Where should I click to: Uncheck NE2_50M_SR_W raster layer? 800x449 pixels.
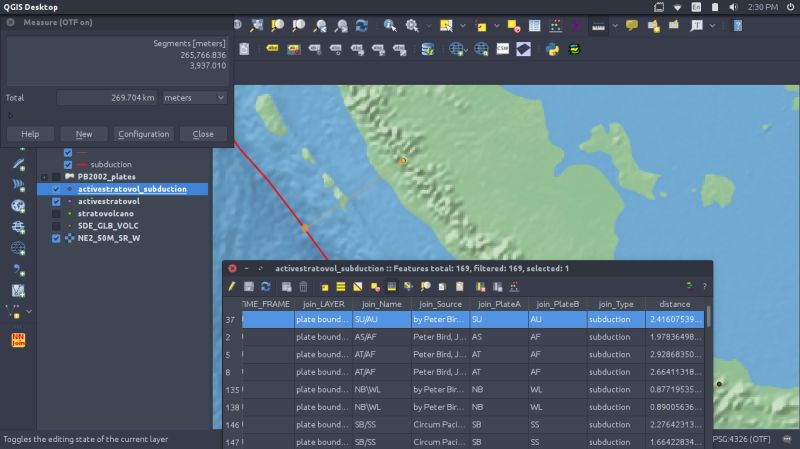(56, 238)
